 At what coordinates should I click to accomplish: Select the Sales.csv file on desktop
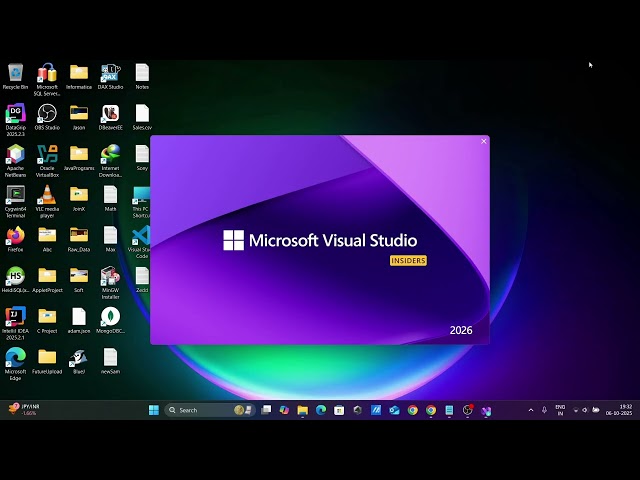(142, 117)
